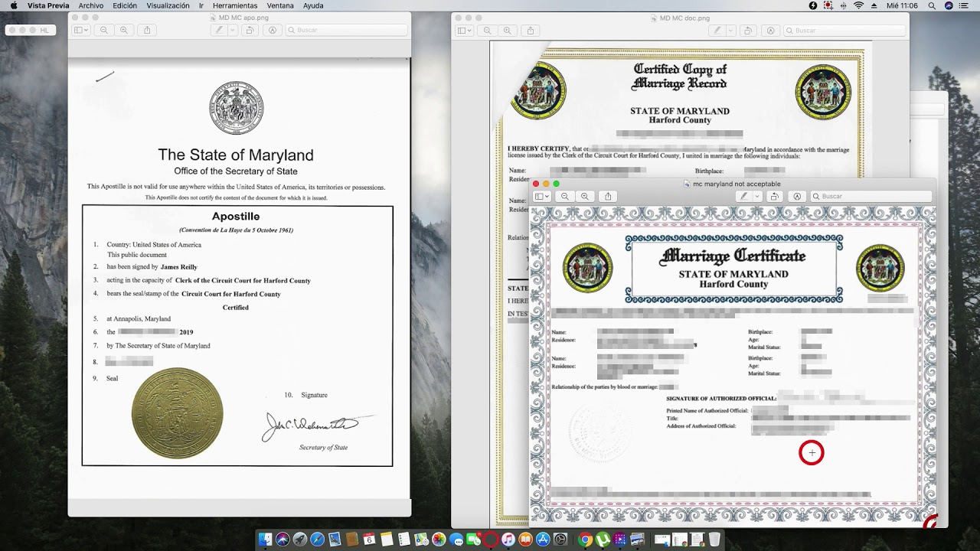Show markup toolbar in MD MC doc.png window
The height and width of the screenshot is (551, 980).
tap(771, 31)
